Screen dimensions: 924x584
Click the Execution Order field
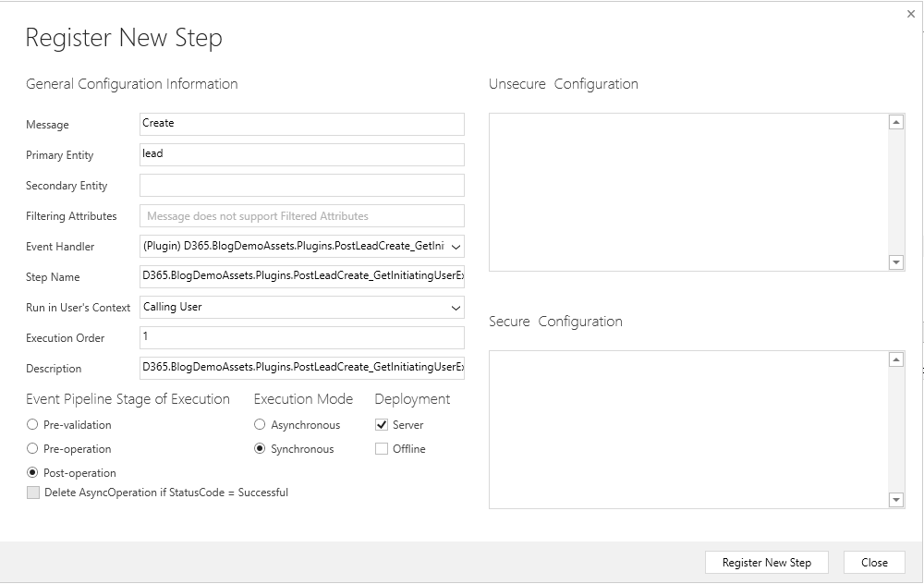(x=301, y=337)
